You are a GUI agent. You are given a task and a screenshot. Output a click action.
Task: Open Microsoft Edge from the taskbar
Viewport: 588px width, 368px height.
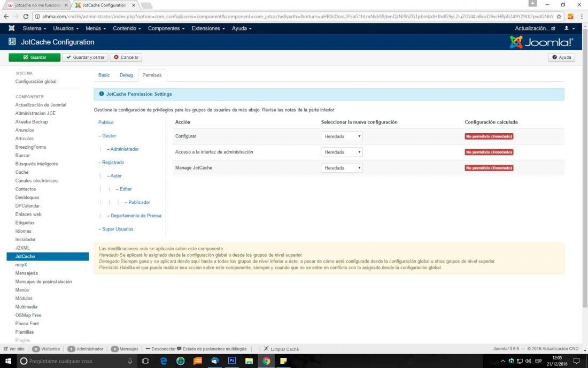coord(164,361)
